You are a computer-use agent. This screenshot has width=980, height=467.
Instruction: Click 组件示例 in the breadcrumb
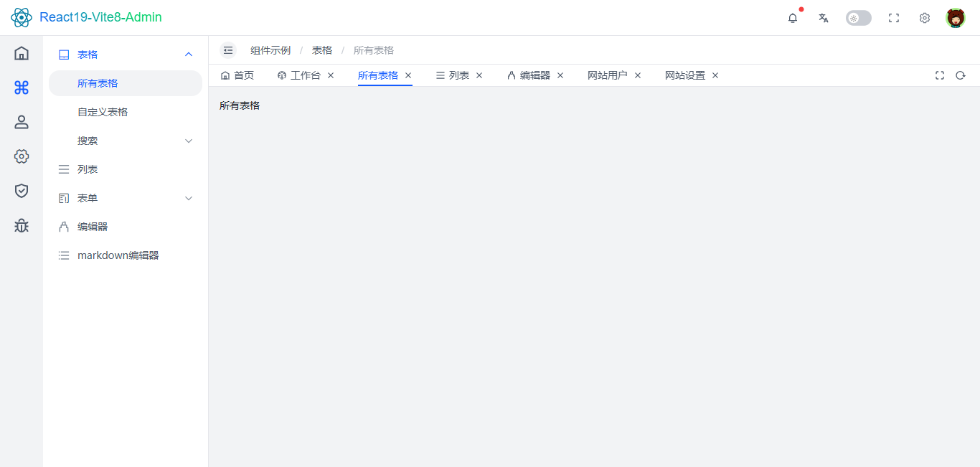pyautogui.click(x=270, y=50)
